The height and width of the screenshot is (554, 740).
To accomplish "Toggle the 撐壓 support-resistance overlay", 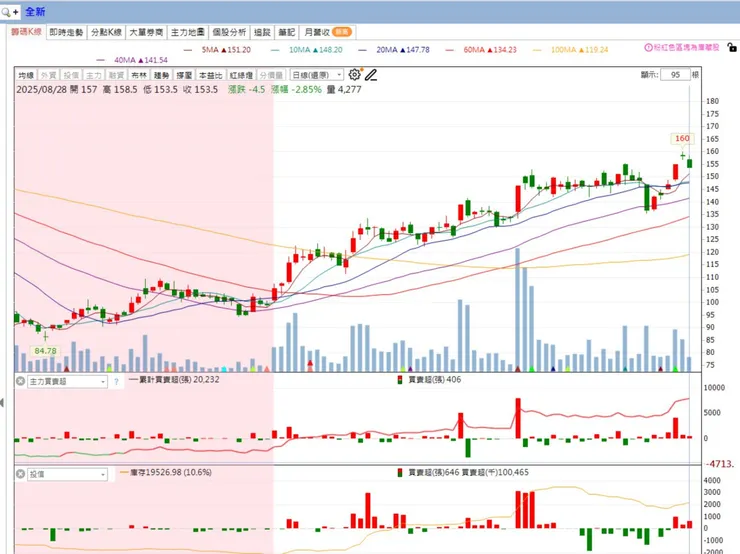I will click(184, 75).
